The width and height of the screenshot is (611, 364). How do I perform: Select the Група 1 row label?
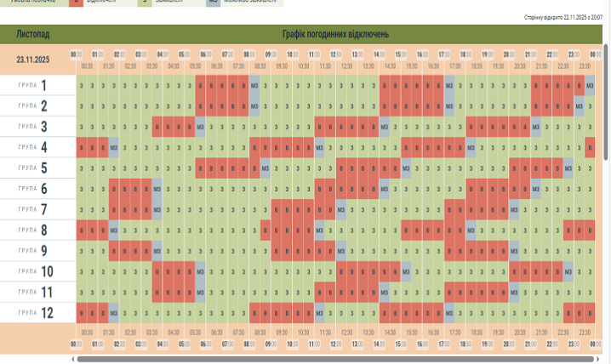click(x=34, y=85)
